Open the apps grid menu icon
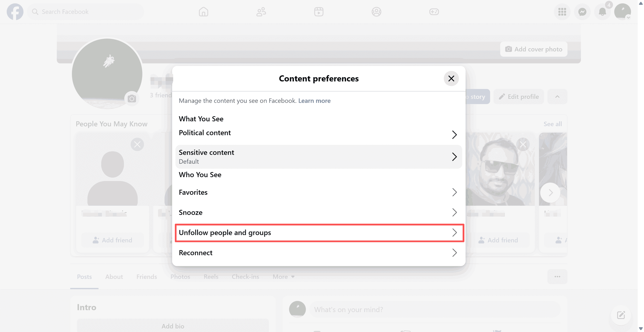This screenshot has height=332, width=644. click(x=562, y=12)
